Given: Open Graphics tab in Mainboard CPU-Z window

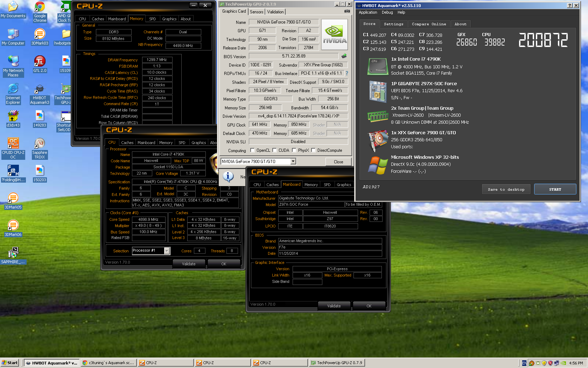Looking at the screenshot, I should click(x=344, y=185).
